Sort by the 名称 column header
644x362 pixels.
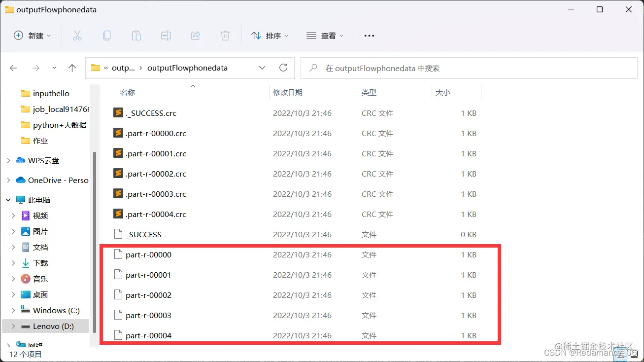coord(128,92)
